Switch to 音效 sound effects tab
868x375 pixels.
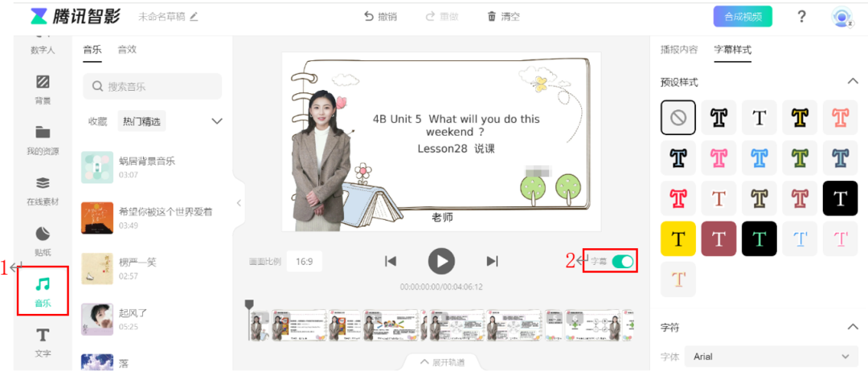[x=127, y=50]
